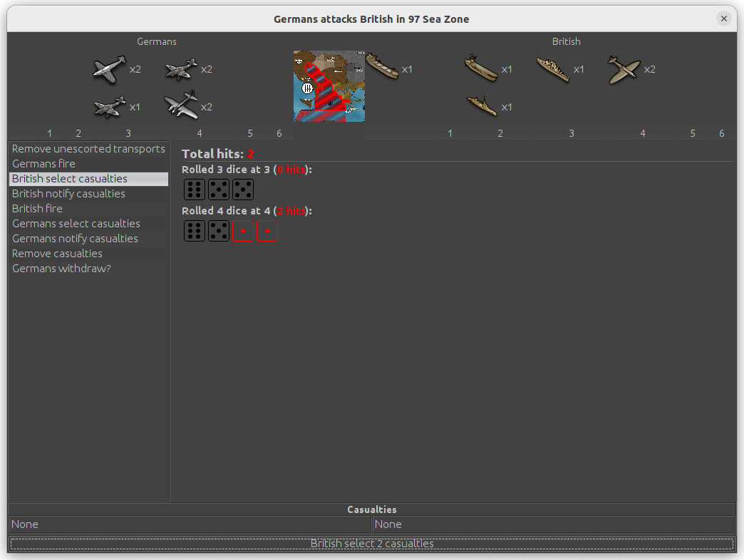Viewport: 744px width, 560px height.
Task: Click the British battleship icon
Action: click(x=553, y=69)
